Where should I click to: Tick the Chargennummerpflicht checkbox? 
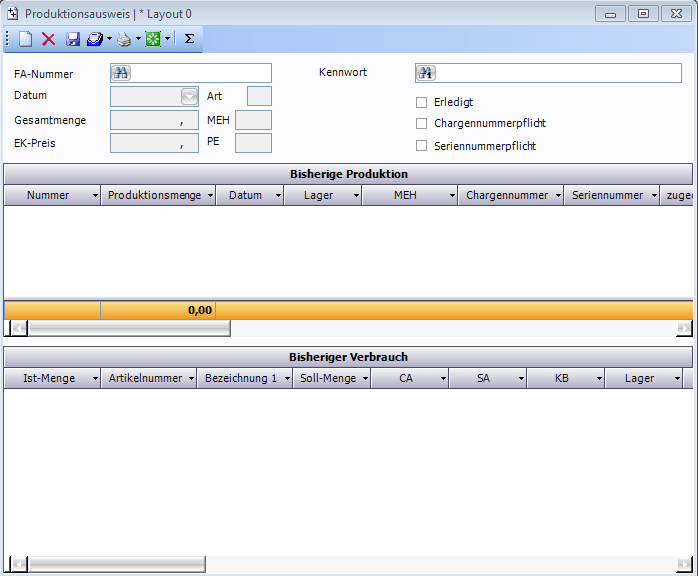(x=421, y=124)
